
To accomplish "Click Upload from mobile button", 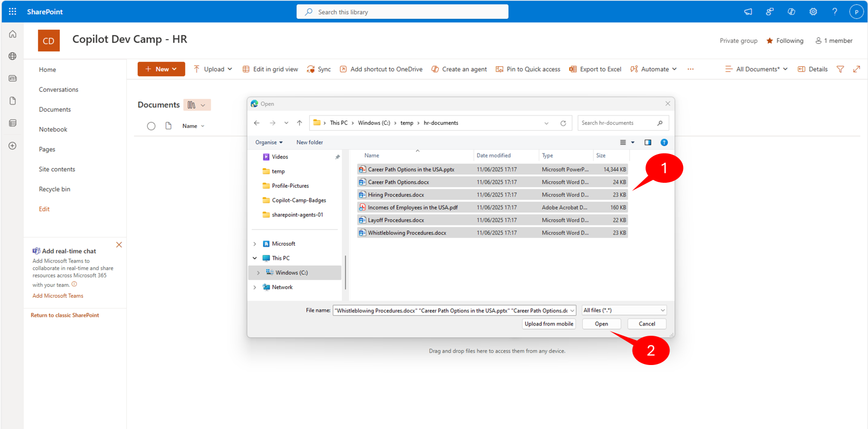I will pyautogui.click(x=549, y=324).
